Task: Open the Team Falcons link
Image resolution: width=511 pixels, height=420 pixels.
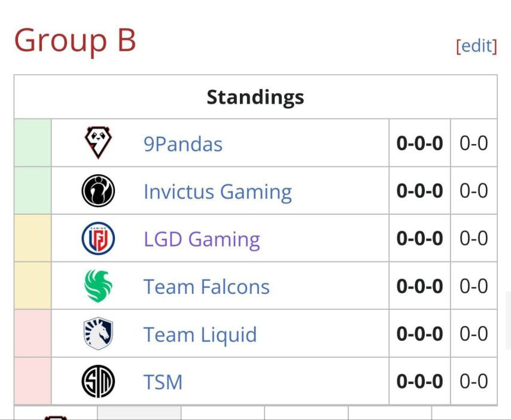Action: (206, 287)
